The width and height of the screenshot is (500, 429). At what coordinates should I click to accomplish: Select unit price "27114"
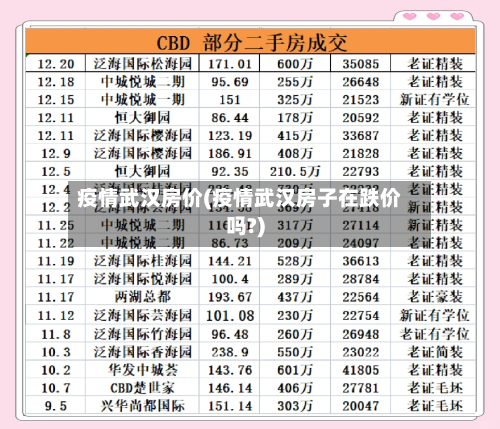pyautogui.click(x=361, y=226)
